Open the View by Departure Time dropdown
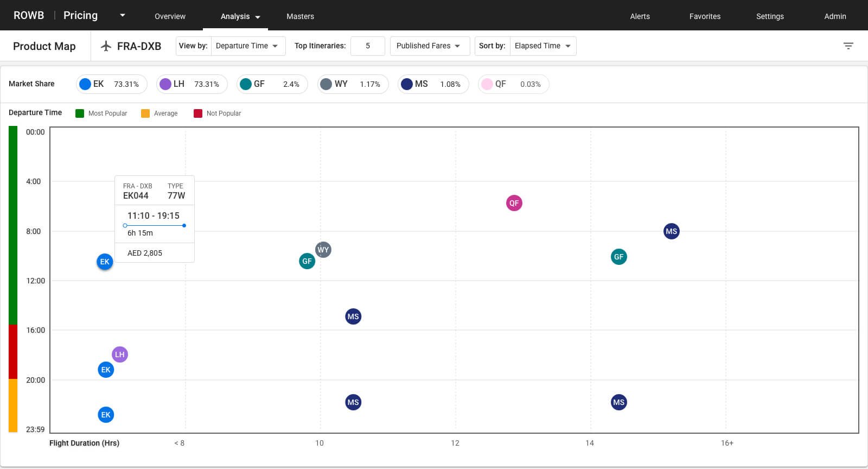868x469 pixels. coord(248,46)
